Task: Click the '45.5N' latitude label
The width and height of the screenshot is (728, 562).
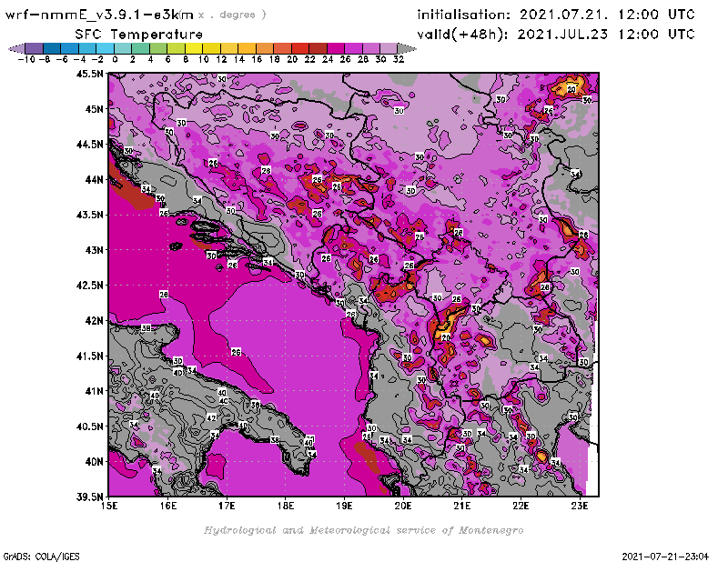Action: (x=89, y=74)
